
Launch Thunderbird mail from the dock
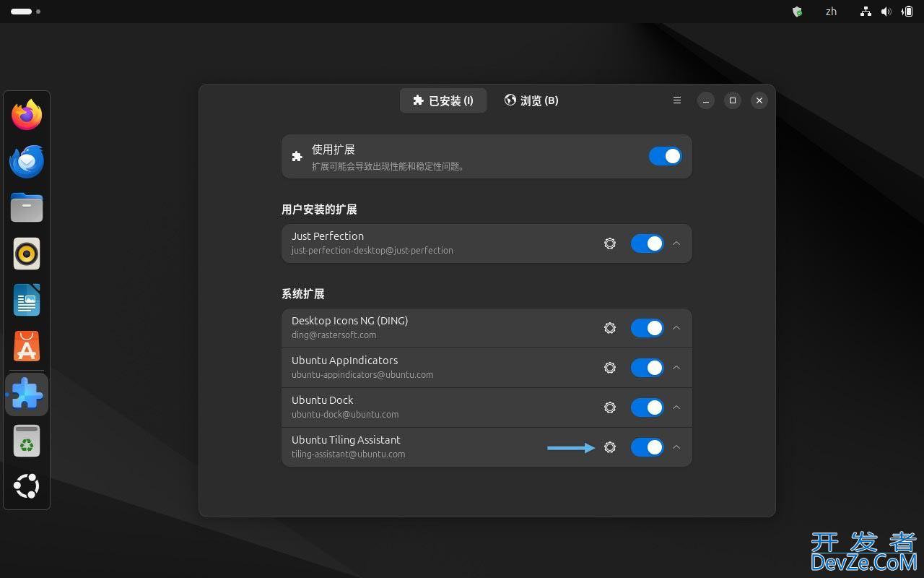pos(27,161)
